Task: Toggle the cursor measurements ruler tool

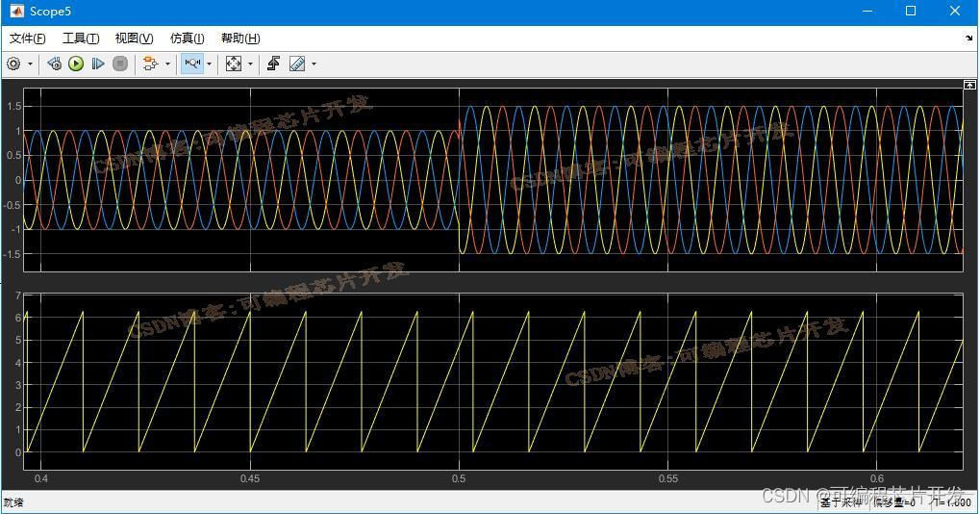Action: tap(297, 64)
